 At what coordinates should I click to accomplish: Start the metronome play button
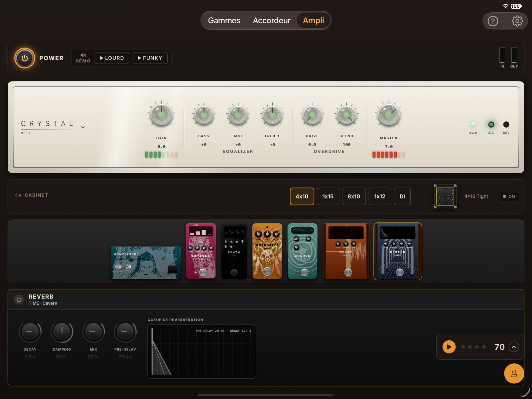[449, 347]
